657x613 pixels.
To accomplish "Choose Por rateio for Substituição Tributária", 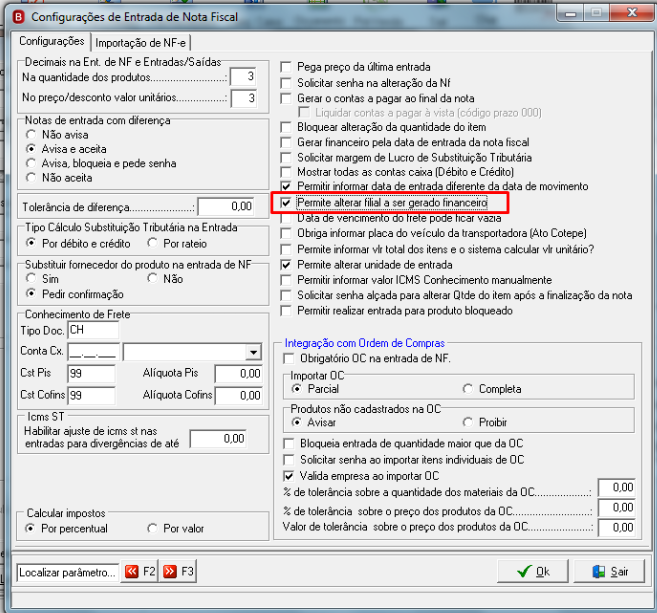I will click(153, 243).
